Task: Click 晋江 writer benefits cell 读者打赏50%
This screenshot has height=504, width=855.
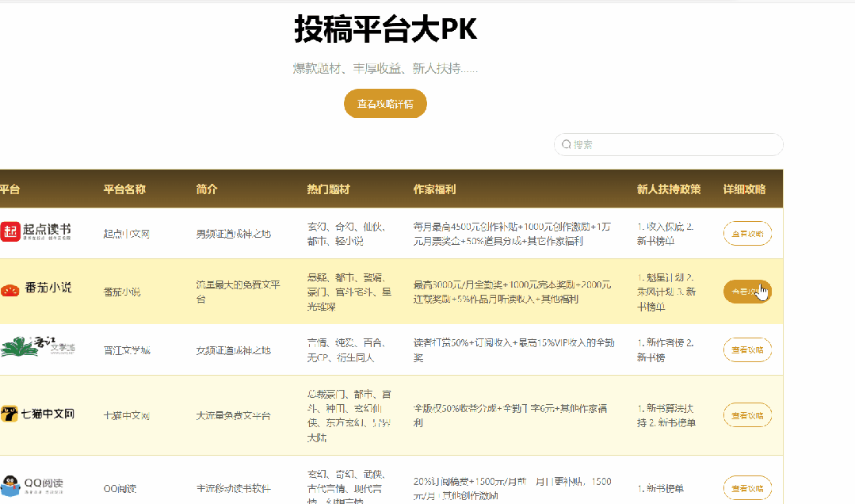Action: (513, 350)
